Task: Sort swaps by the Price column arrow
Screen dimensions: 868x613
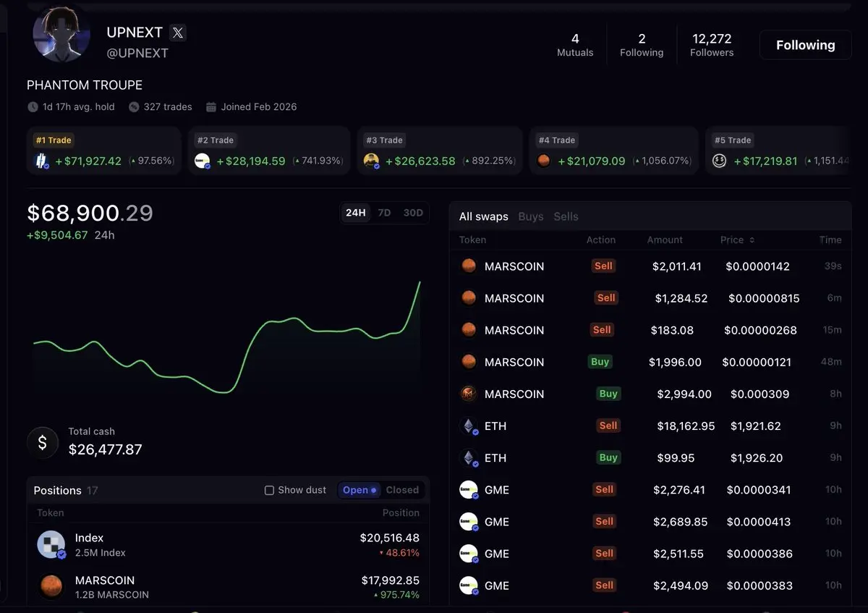Action: pyautogui.click(x=752, y=240)
